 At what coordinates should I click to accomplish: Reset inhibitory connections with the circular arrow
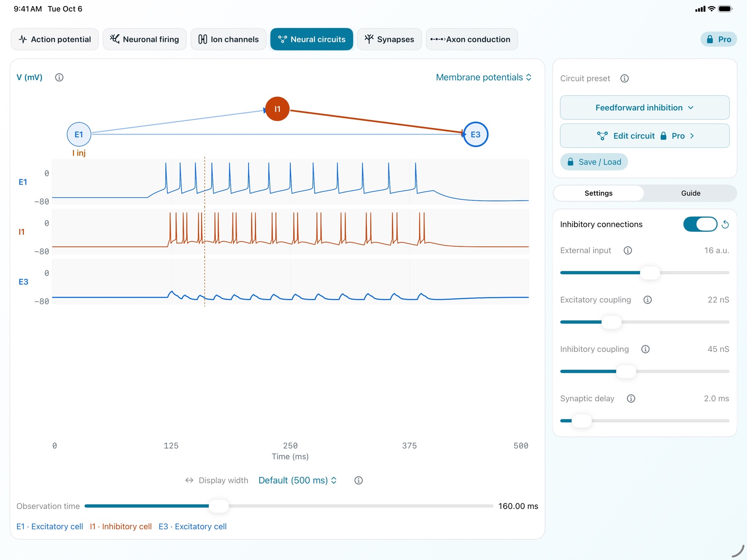coord(725,224)
